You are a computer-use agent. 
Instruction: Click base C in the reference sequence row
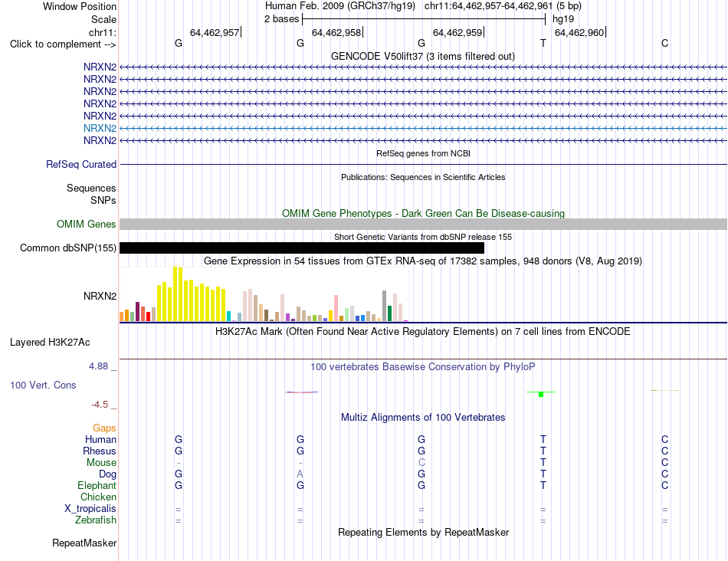pos(665,43)
